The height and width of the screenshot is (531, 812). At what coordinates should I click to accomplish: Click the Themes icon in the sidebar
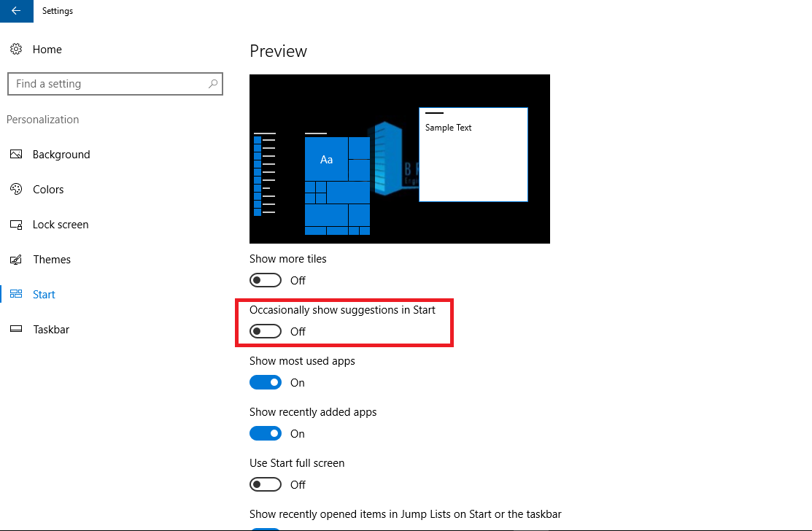(x=16, y=259)
